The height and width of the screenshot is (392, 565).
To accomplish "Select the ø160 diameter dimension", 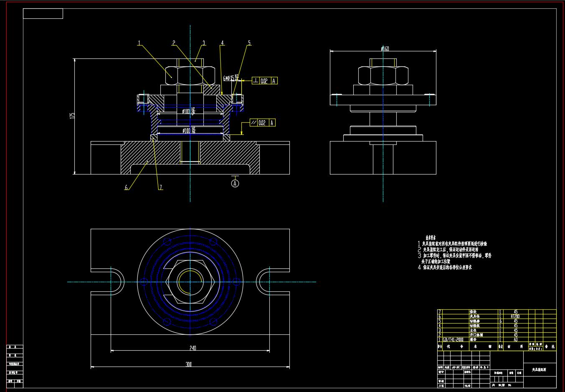I will [385, 49].
